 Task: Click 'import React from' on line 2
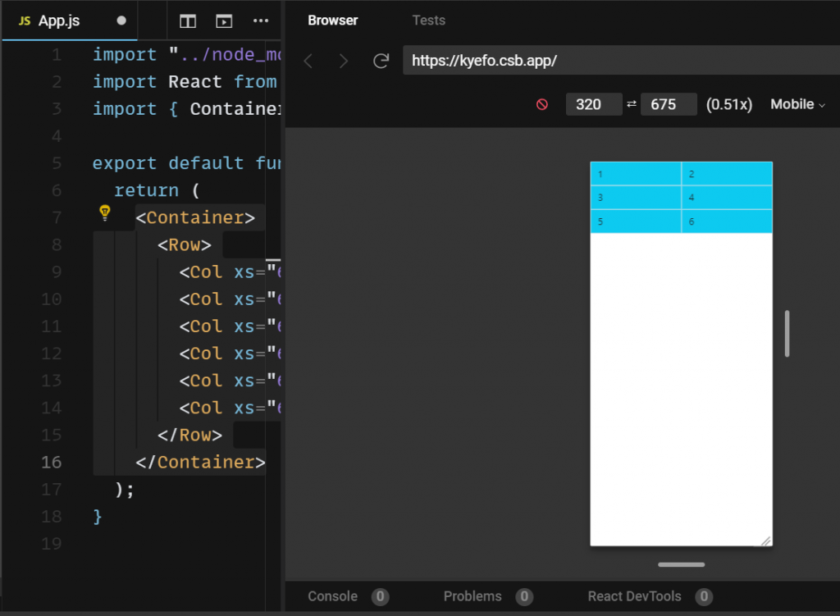pyautogui.click(x=185, y=81)
